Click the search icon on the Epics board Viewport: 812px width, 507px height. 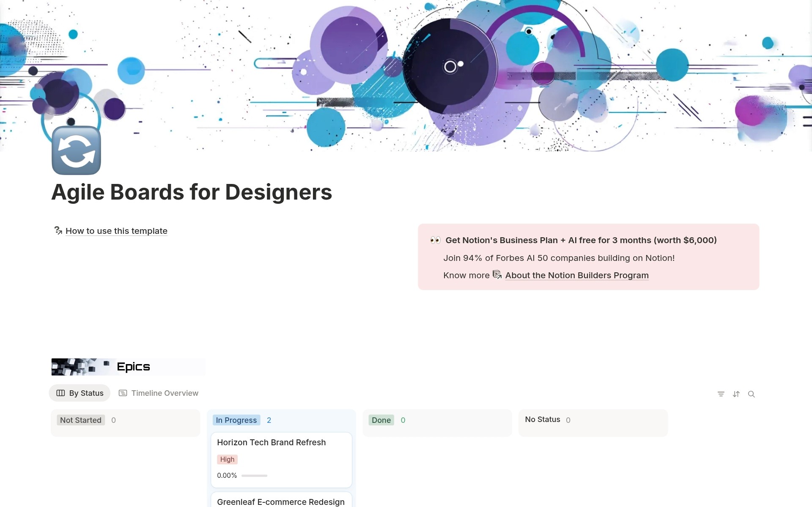(x=752, y=394)
